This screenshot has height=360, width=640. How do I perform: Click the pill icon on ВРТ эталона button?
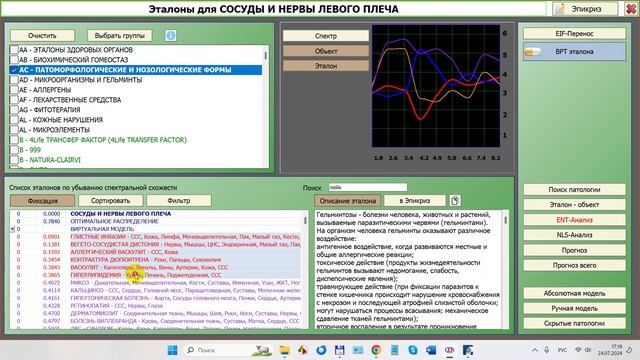[x=532, y=52]
